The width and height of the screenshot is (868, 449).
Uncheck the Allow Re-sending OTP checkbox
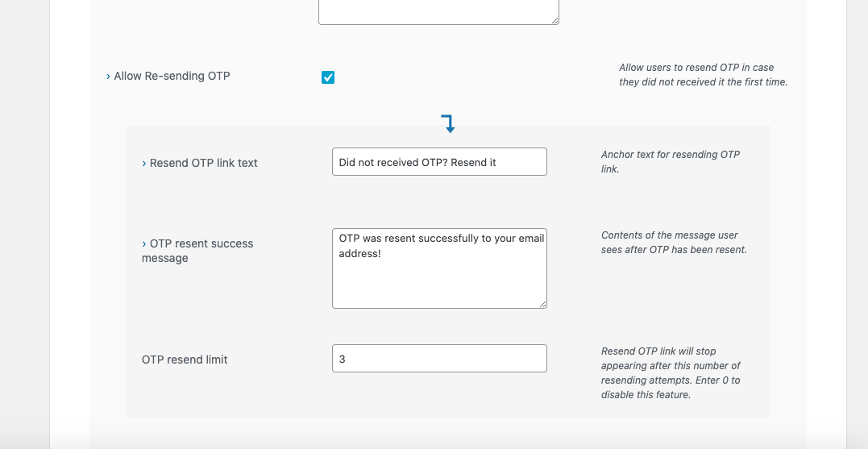pyautogui.click(x=328, y=77)
